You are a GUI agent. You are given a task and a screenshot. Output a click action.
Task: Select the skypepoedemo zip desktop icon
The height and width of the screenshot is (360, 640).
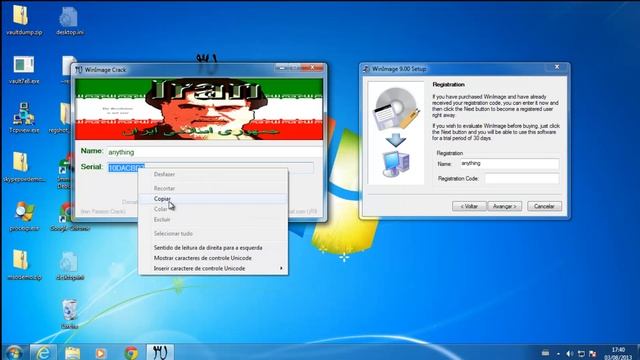[x=24, y=167]
